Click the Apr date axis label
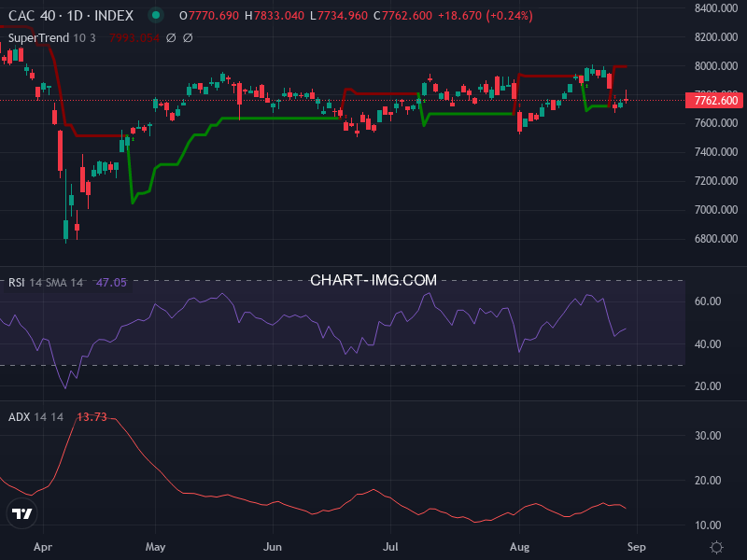Image resolution: width=747 pixels, height=560 pixels. [x=43, y=547]
